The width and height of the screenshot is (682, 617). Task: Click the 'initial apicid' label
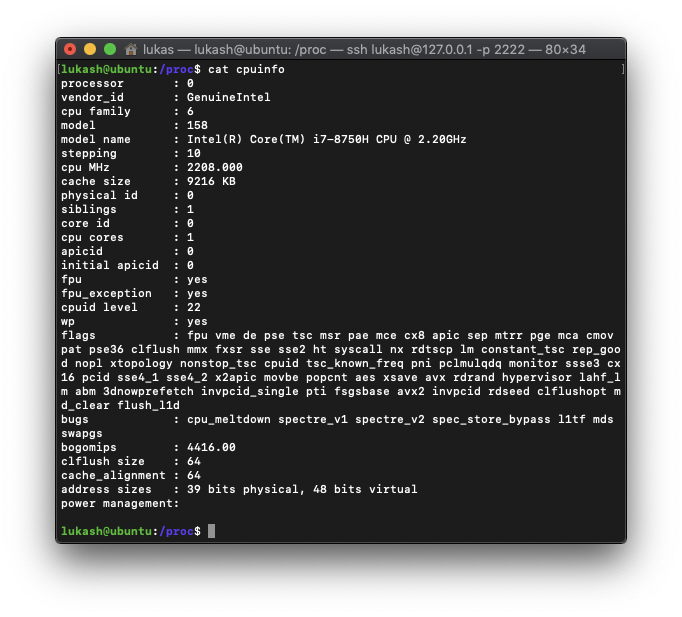tap(110, 266)
